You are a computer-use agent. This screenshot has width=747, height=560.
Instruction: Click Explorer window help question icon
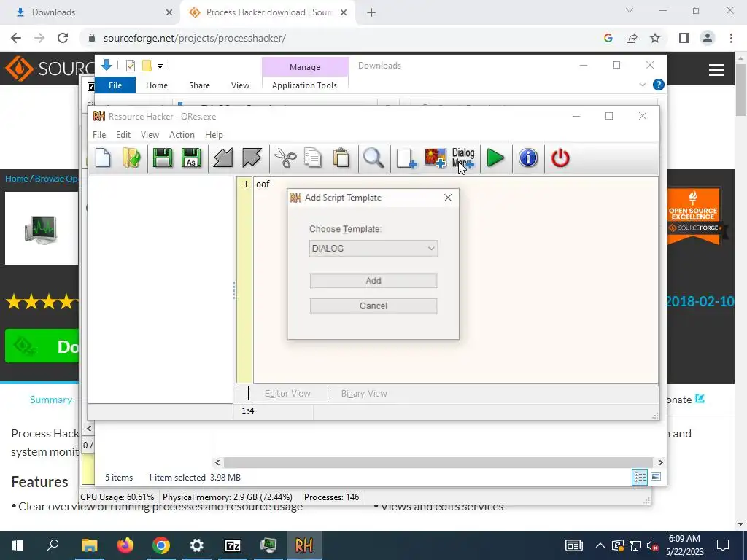(x=659, y=85)
